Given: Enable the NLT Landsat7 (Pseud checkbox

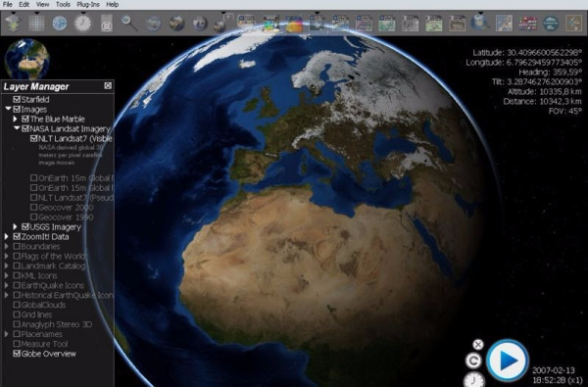Looking at the screenshot, I should point(34,197).
